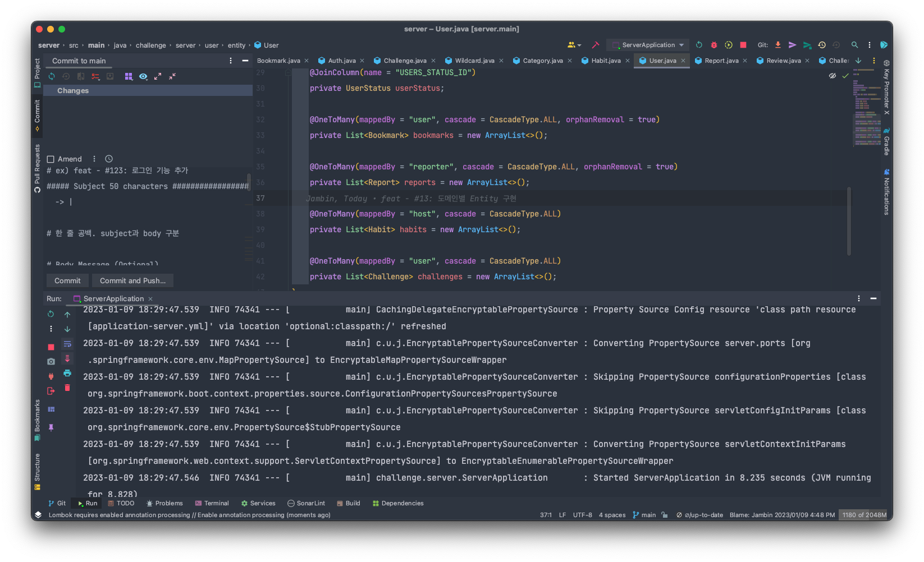Screen dimensions: 924x562
Task: Click the pin icon in the Run panel
Action: coord(51,428)
